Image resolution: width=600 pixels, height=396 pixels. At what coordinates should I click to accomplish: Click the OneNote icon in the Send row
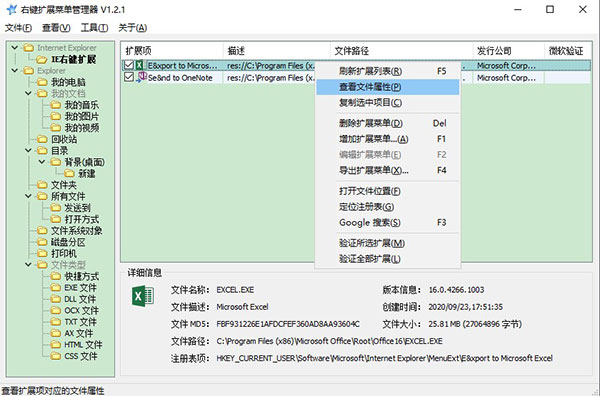[141, 77]
